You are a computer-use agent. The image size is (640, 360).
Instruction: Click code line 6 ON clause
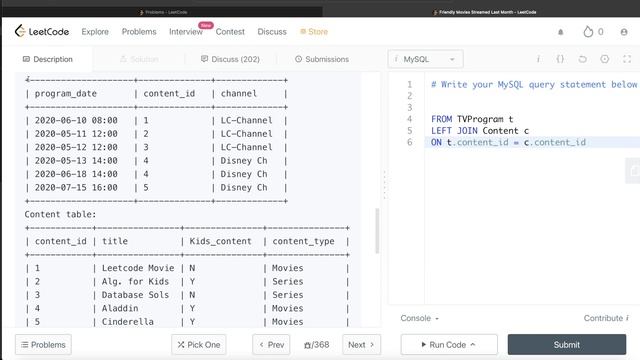[x=508, y=142]
